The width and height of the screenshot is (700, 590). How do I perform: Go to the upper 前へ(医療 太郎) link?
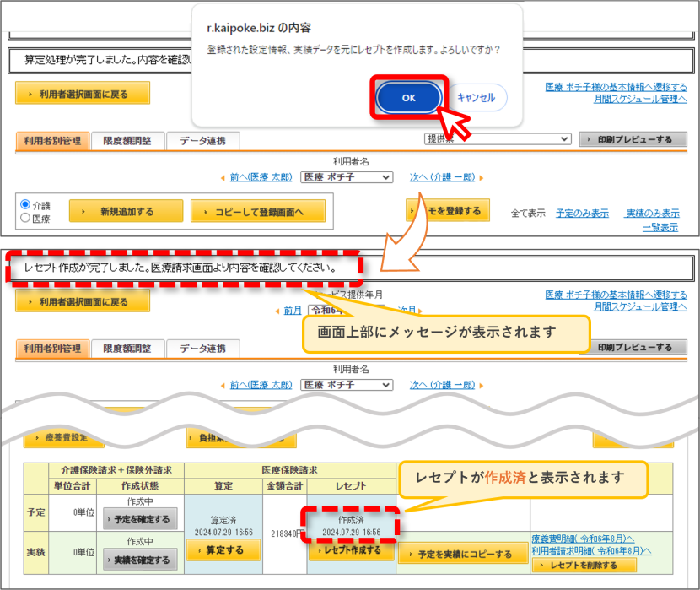pyautogui.click(x=261, y=177)
